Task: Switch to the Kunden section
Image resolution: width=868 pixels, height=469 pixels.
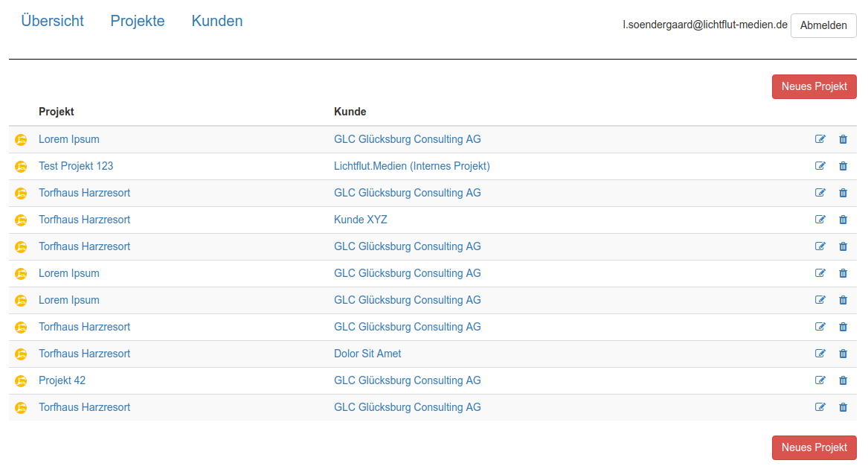Action: pos(217,21)
